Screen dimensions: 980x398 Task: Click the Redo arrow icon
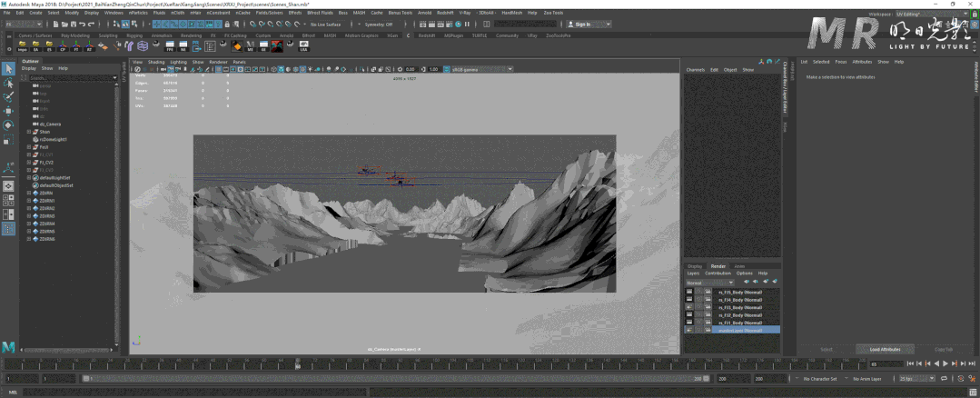pos(91,25)
